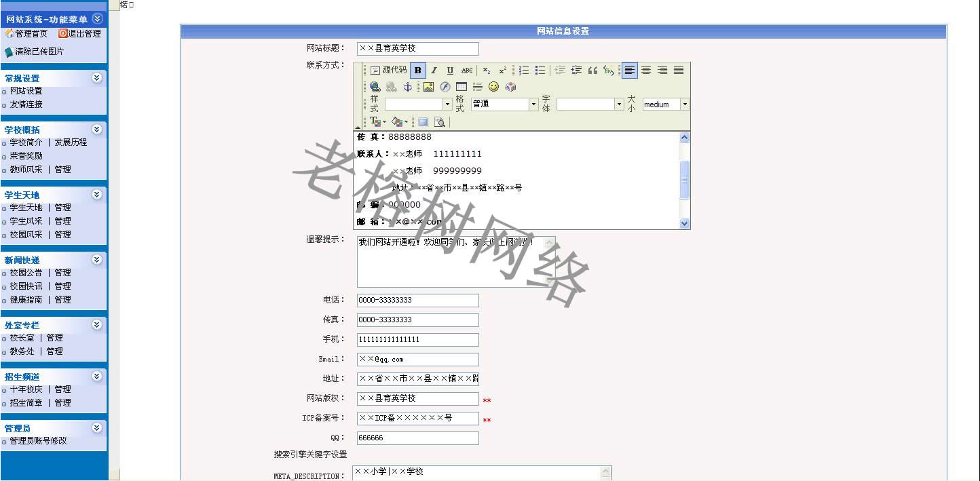Click 管理 next to 招生简章
Image resolution: width=980 pixels, height=481 pixels.
click(x=63, y=403)
